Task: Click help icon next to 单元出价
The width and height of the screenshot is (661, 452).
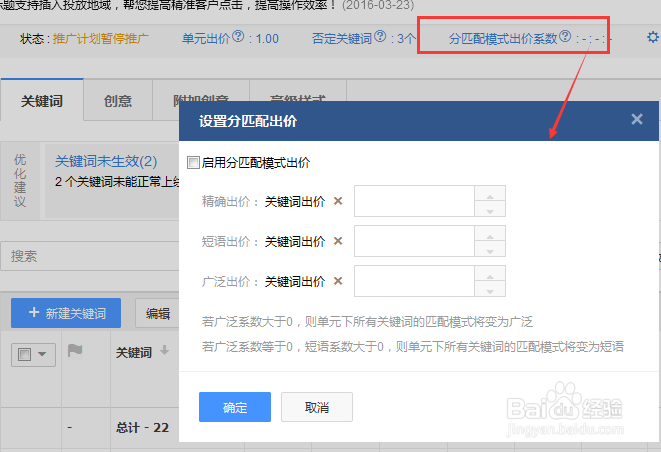Action: click(238, 37)
